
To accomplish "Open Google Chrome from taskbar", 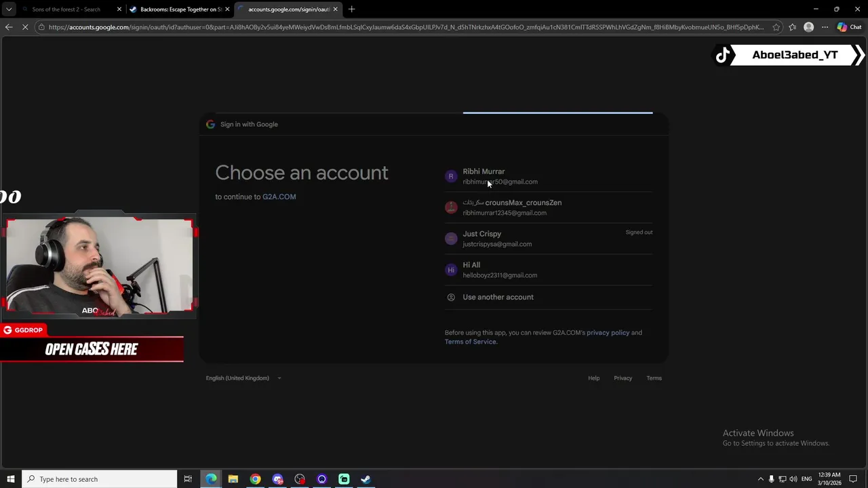I will pyautogui.click(x=255, y=479).
